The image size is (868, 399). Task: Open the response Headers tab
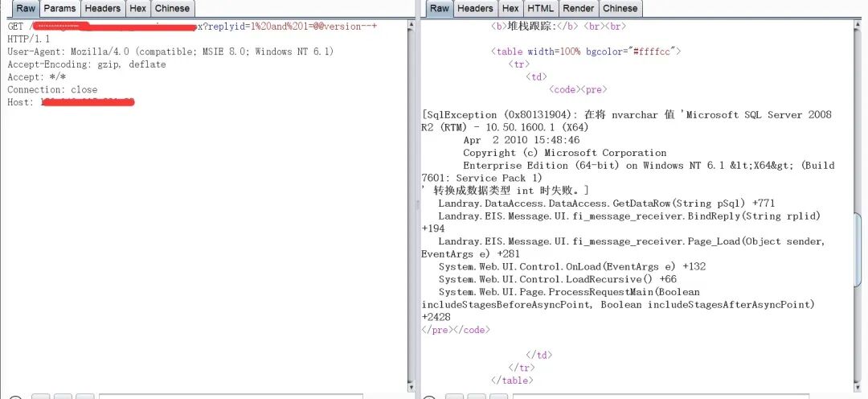pyautogui.click(x=475, y=8)
